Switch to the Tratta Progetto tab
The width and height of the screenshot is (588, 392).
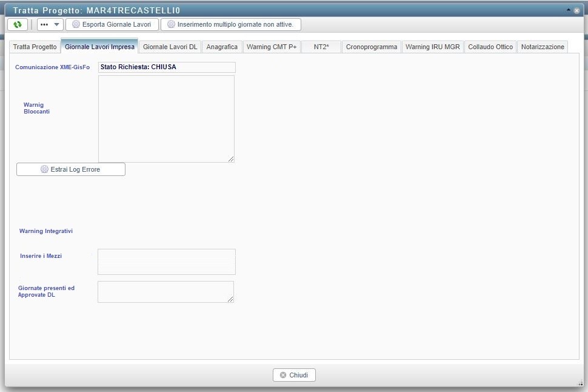35,47
